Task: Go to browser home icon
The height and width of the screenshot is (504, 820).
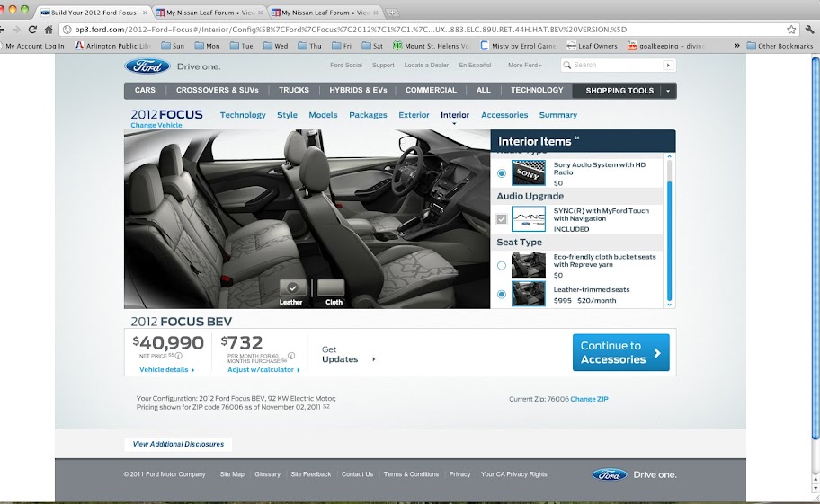Action: [49, 30]
